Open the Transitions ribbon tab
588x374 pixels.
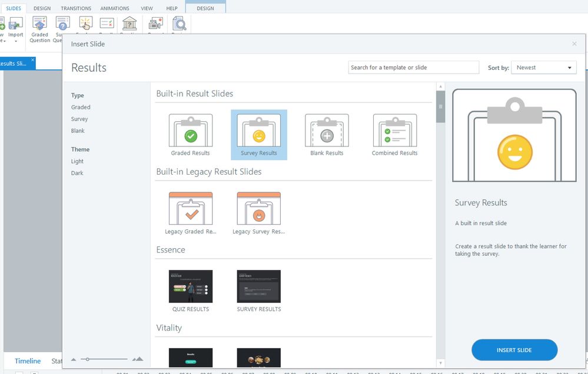(76, 9)
